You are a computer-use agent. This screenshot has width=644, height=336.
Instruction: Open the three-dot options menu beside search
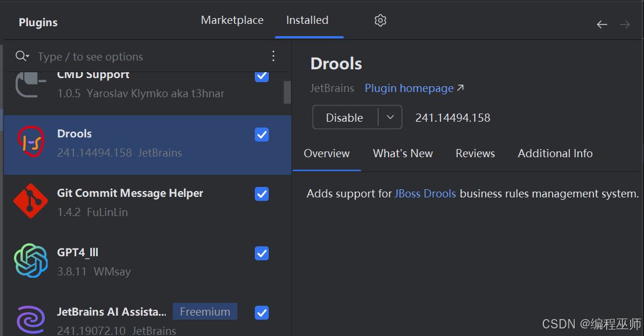click(x=273, y=56)
